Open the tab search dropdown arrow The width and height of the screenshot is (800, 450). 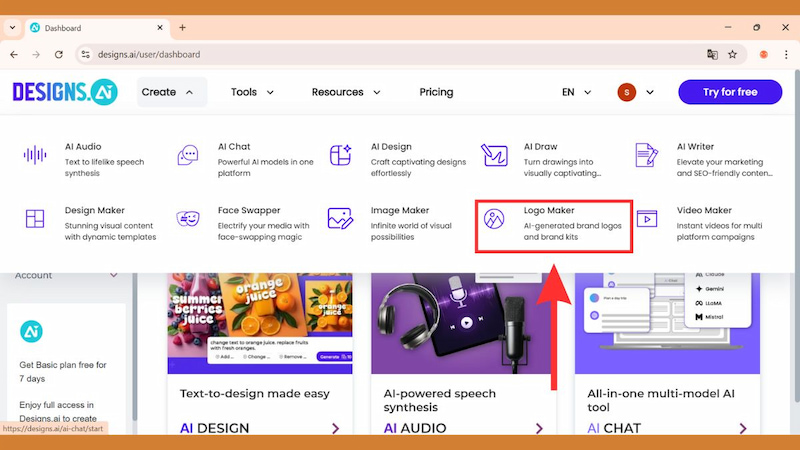[12, 28]
